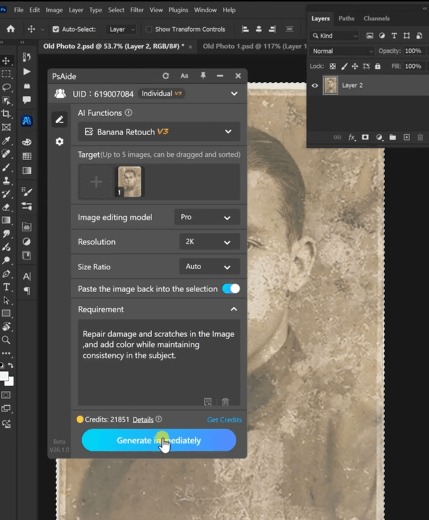Toggle Quick Mask mode
429x520 pixels.
pos(6,395)
